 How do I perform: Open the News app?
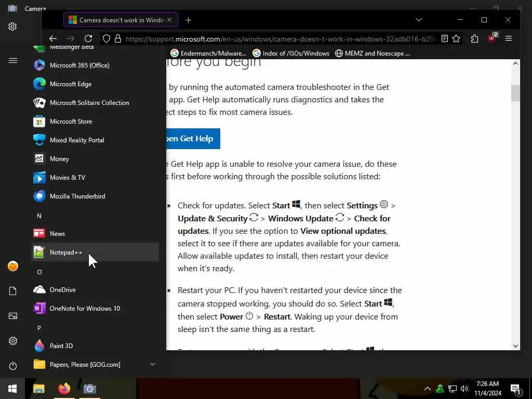click(x=95, y=233)
